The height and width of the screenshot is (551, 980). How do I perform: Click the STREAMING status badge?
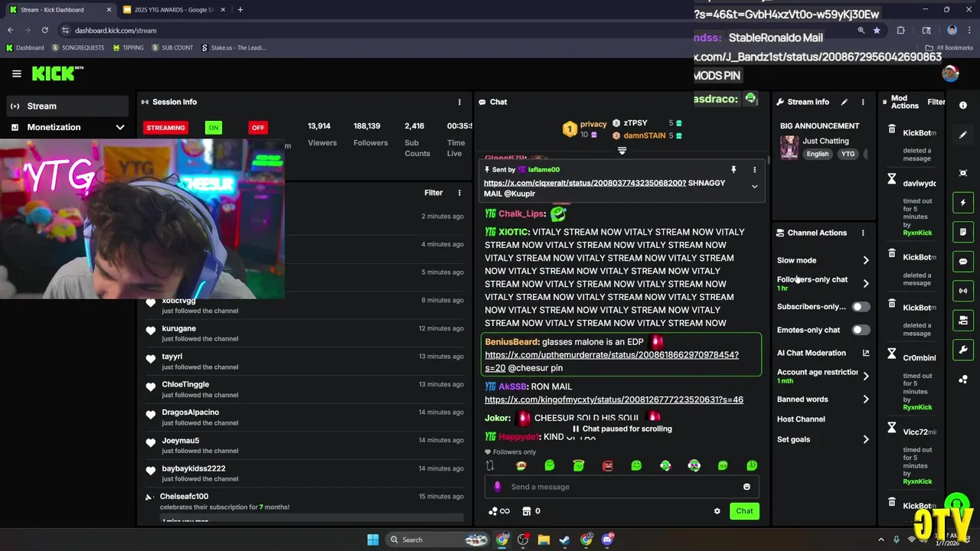[165, 128]
